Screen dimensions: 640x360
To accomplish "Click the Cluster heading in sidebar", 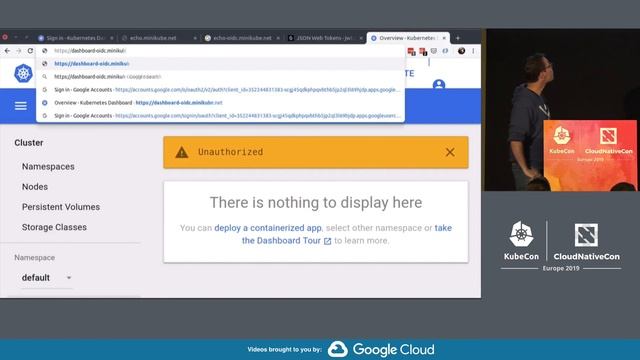I will pyautogui.click(x=29, y=143).
